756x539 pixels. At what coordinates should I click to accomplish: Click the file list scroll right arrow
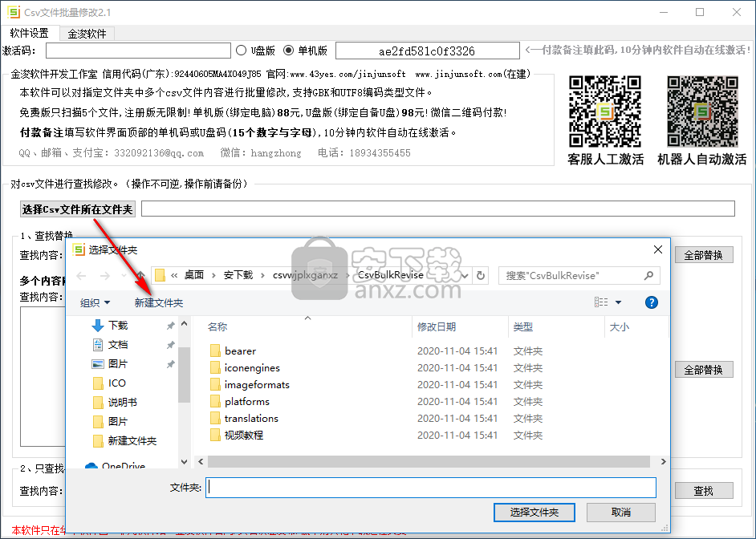coord(663,461)
